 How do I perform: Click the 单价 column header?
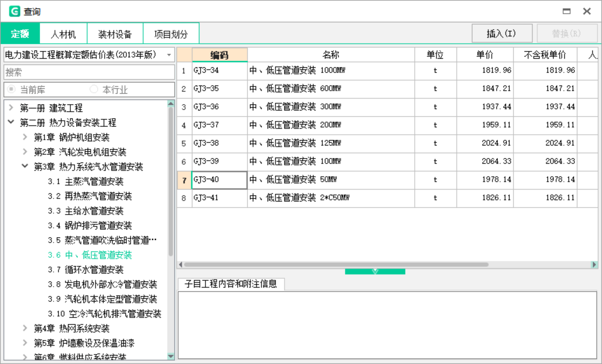click(485, 55)
